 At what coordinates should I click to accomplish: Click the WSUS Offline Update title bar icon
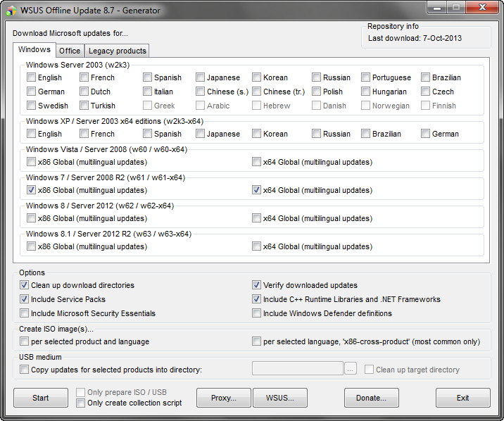[x=11, y=11]
